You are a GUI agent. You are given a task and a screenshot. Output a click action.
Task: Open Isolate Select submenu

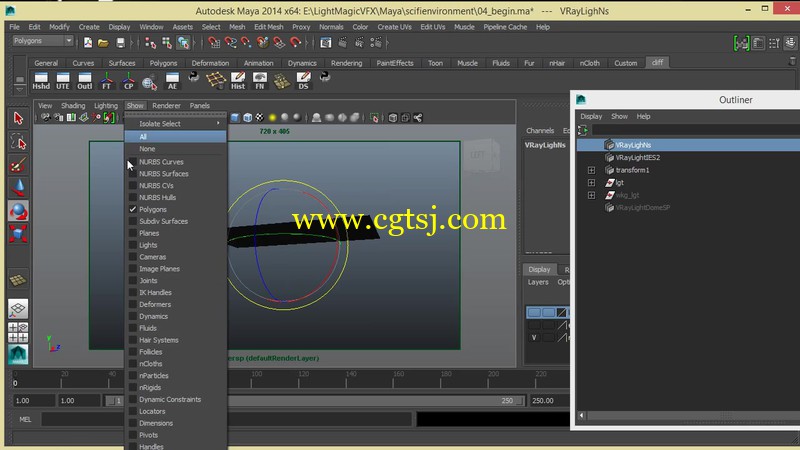pos(176,123)
